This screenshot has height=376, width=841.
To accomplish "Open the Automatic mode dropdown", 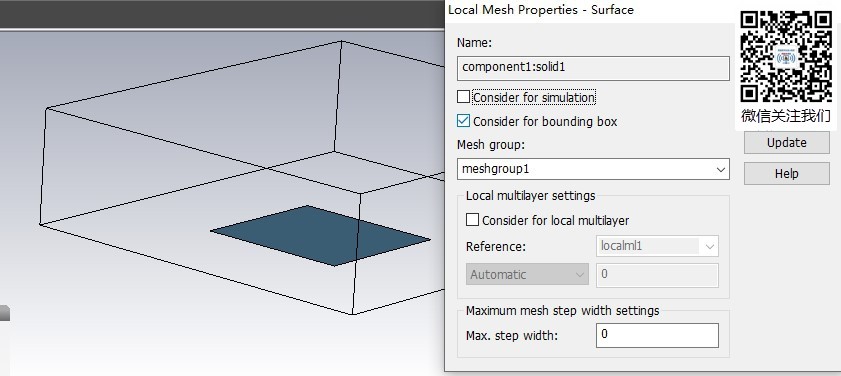I will click(x=527, y=275).
